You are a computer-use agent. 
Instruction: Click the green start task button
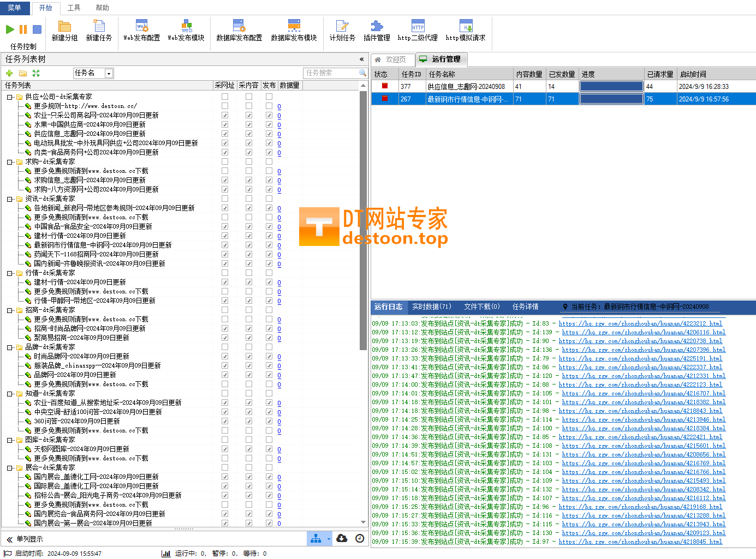pyautogui.click(x=10, y=29)
